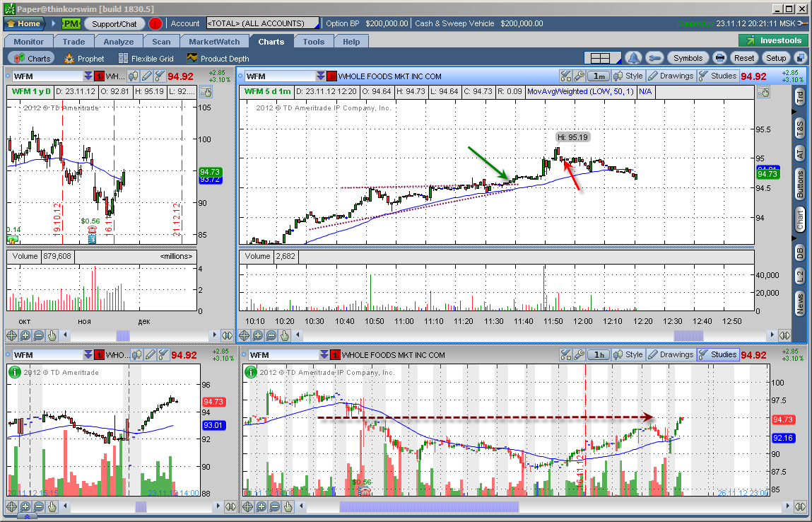Launch Investools
The image size is (812, 522).
tap(773, 40)
